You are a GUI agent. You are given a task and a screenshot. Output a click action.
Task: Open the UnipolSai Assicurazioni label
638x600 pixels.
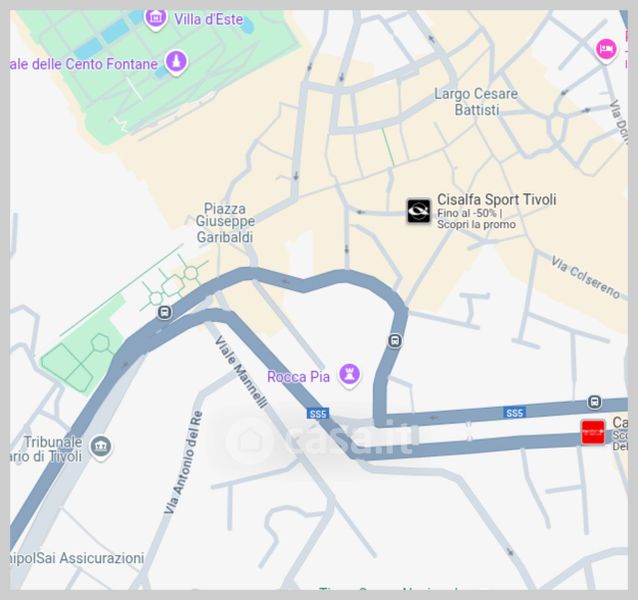tap(77, 558)
